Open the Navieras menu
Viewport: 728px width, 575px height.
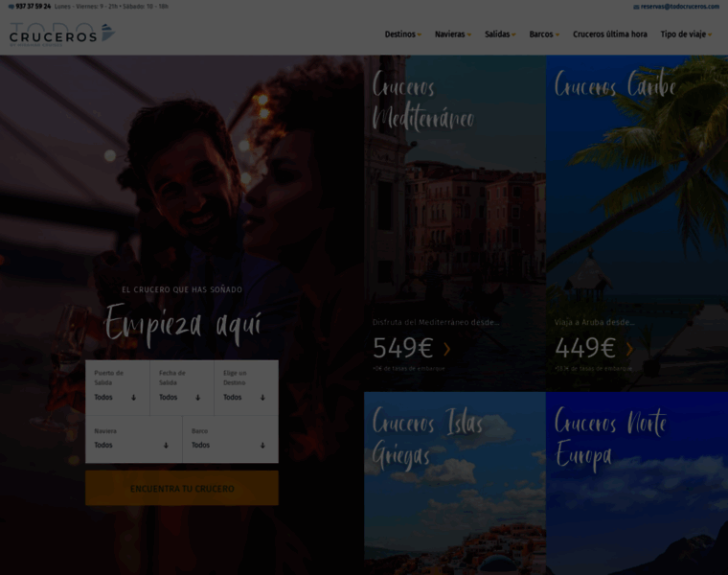coord(453,34)
